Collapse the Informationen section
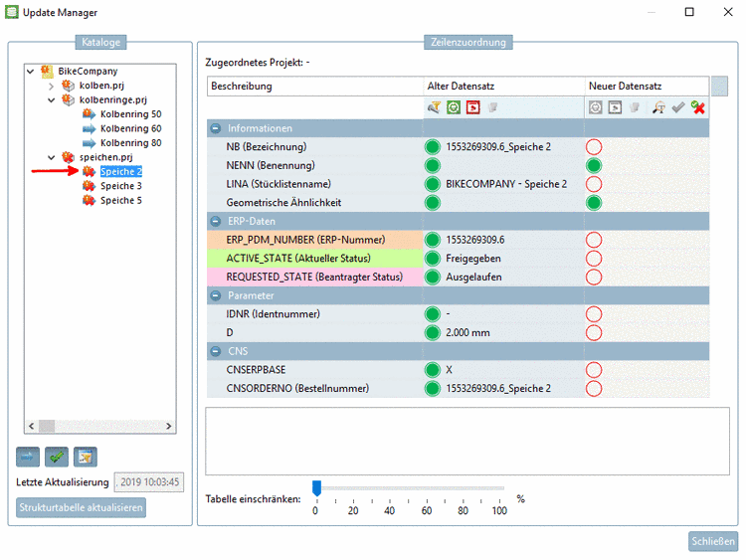Image resolution: width=746 pixels, height=560 pixels. click(216, 128)
